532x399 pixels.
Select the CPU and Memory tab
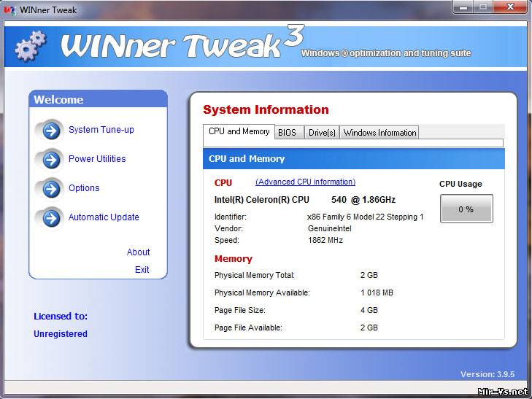(239, 132)
